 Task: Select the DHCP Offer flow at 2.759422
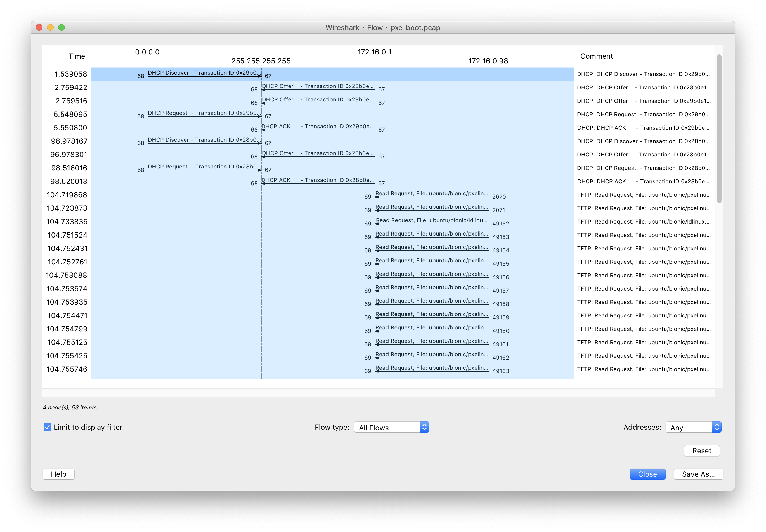tap(318, 88)
